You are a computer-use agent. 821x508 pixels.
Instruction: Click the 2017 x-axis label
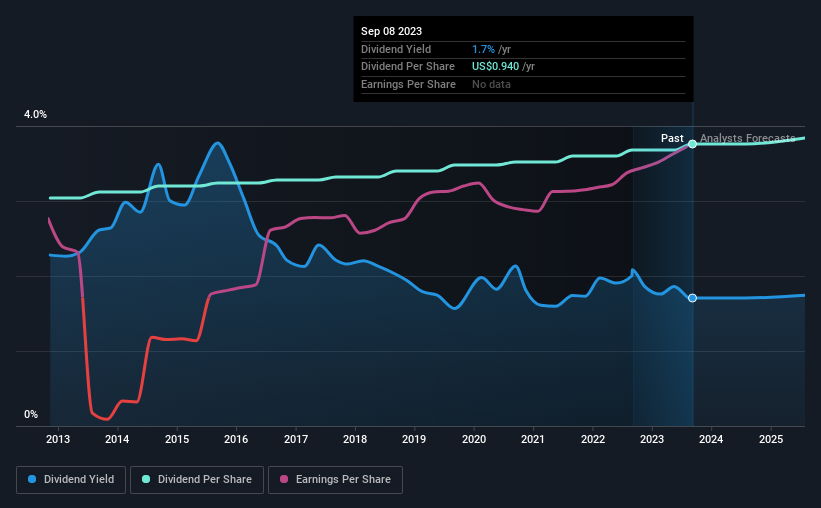point(296,439)
